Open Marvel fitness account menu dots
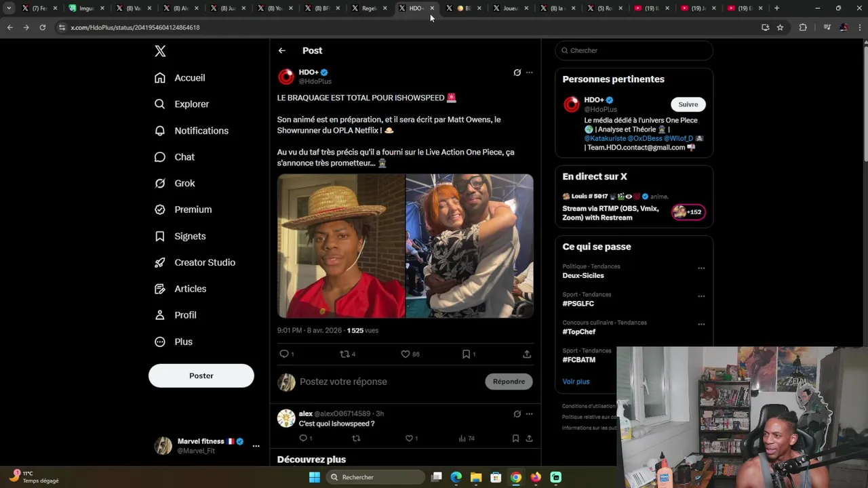 point(256,446)
